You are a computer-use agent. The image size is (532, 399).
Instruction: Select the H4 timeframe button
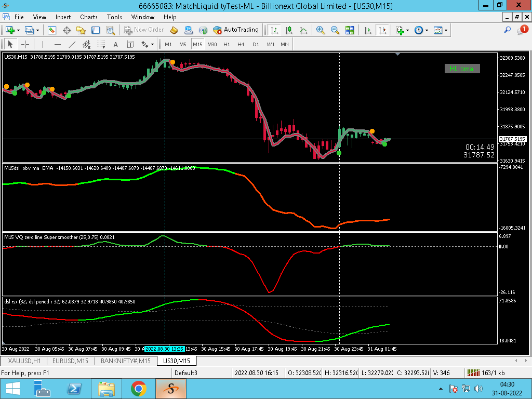[x=241, y=44]
